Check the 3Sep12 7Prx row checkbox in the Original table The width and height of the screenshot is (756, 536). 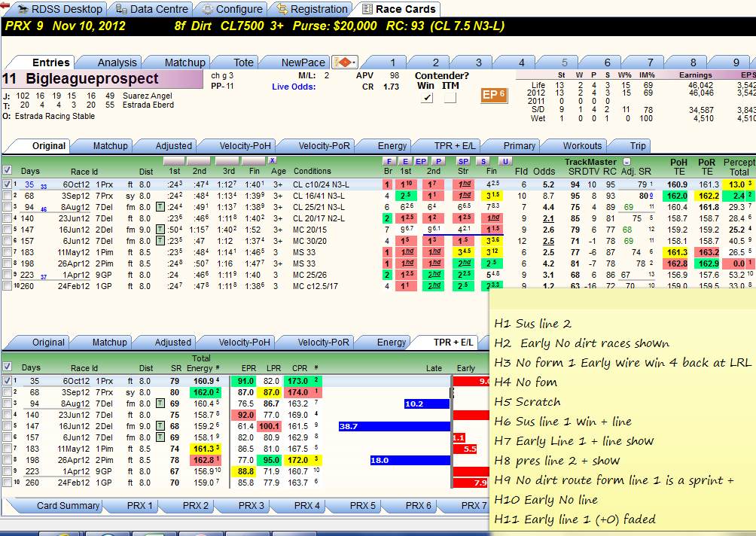point(8,196)
